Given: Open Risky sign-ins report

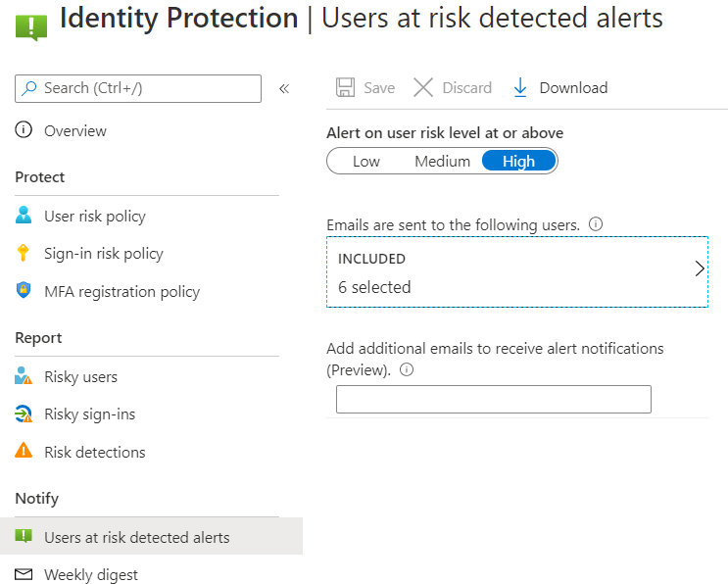Looking at the screenshot, I should coord(89,414).
